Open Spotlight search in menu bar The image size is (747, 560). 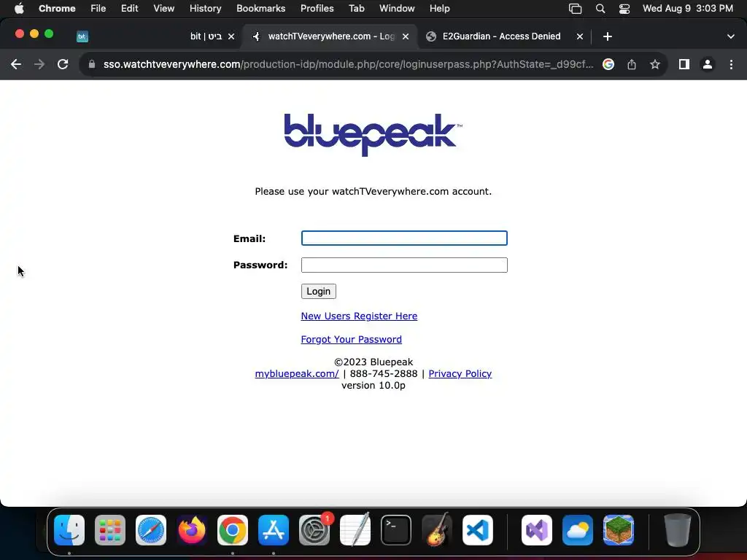600,9
